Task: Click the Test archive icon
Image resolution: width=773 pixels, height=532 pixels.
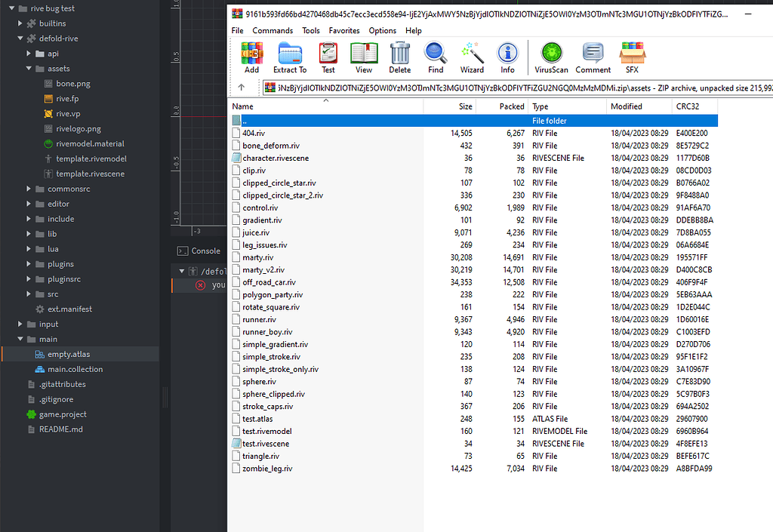Action: click(x=328, y=57)
